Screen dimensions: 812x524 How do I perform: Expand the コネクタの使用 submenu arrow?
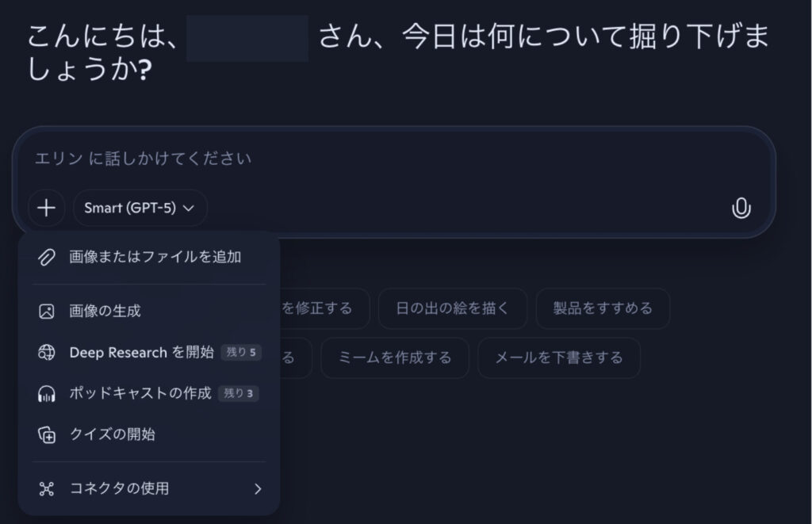click(257, 488)
